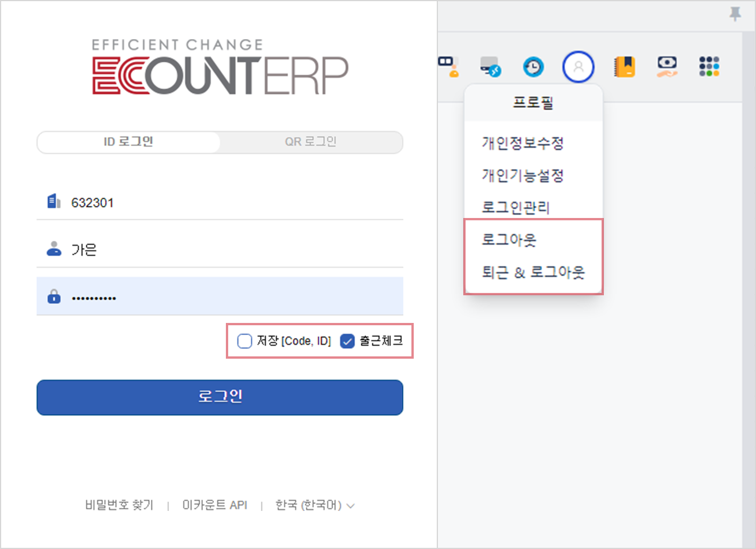
Task: Click the clock history icon
Action: [x=534, y=67]
